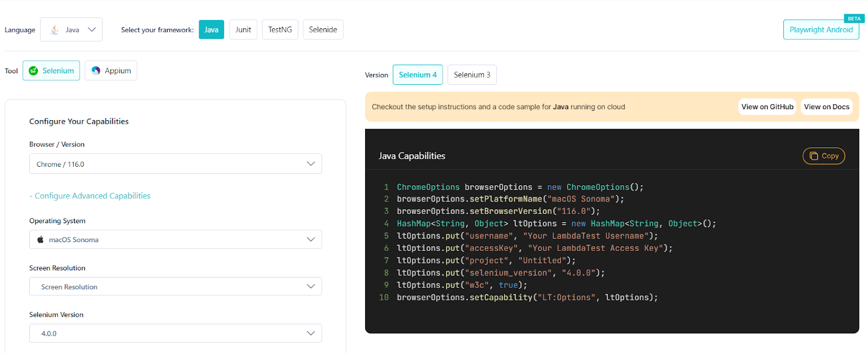
Task: Click the Chrome / 116.0 value
Action: coord(60,164)
